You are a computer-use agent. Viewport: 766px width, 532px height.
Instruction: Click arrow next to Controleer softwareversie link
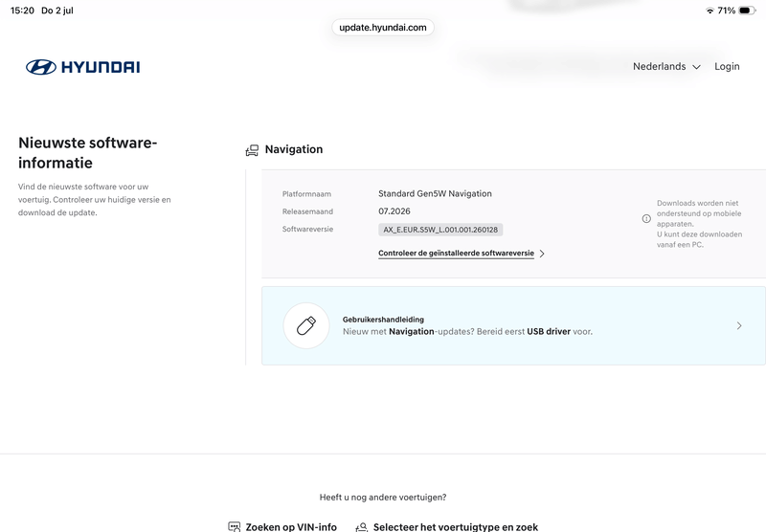pyautogui.click(x=542, y=254)
